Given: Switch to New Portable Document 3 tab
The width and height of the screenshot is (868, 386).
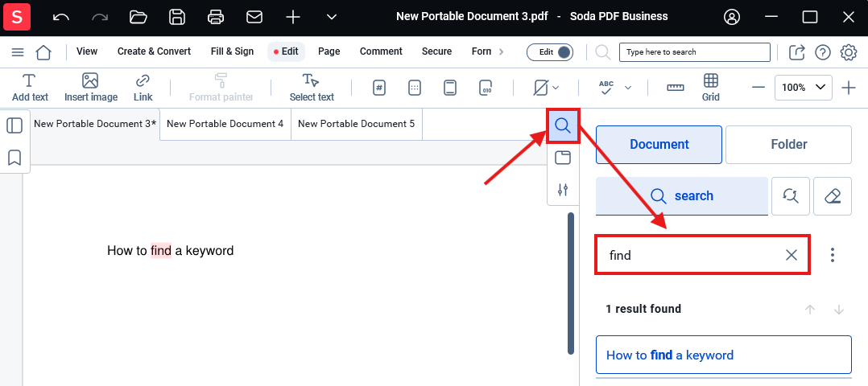Looking at the screenshot, I should point(95,124).
